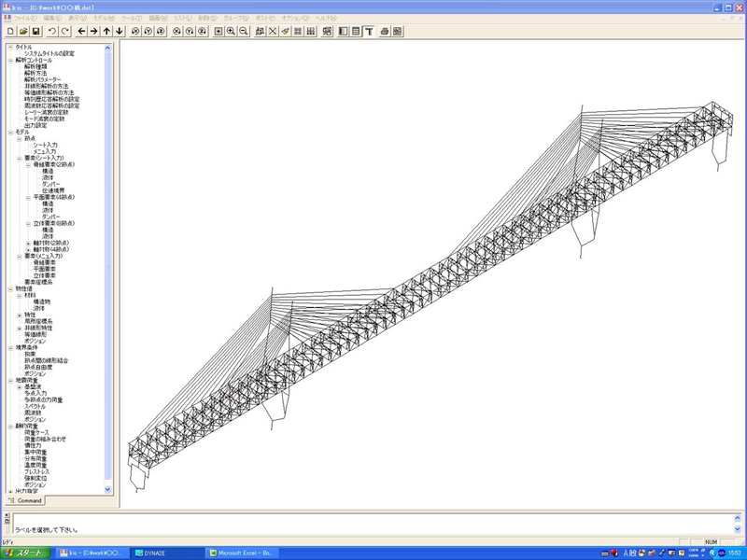Collapse the モデル tree node
Image resolution: width=747 pixels, height=560 pixels.
coord(10,133)
